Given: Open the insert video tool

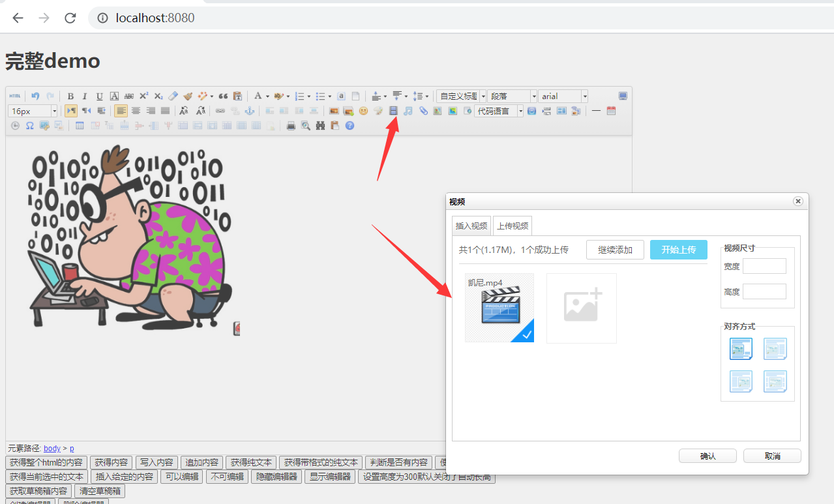Looking at the screenshot, I should click(x=393, y=111).
